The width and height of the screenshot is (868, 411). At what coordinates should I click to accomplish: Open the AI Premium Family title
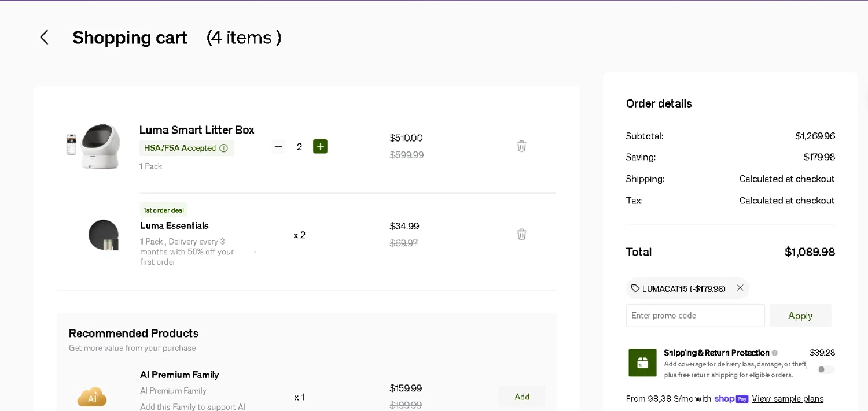179,375
